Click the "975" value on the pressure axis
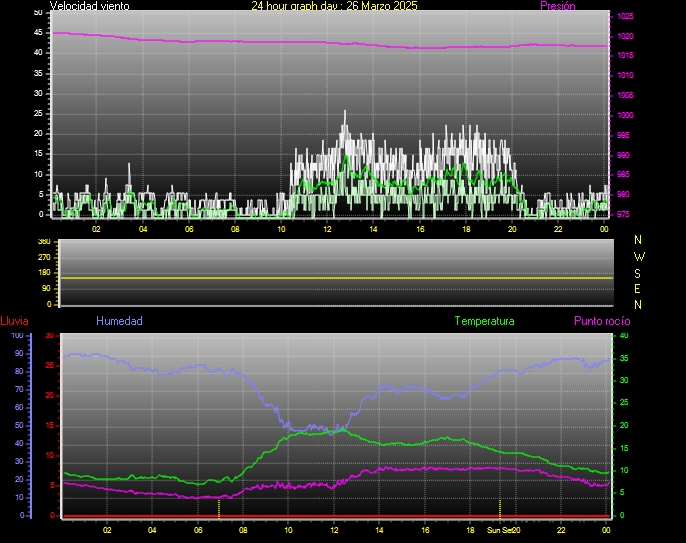Image resolution: width=686 pixels, height=543 pixels. (x=623, y=214)
